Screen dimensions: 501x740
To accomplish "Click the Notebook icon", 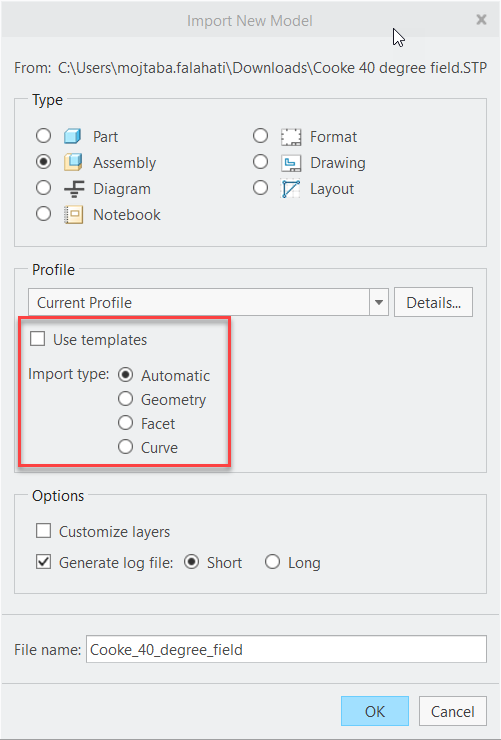I will click(x=74, y=215).
